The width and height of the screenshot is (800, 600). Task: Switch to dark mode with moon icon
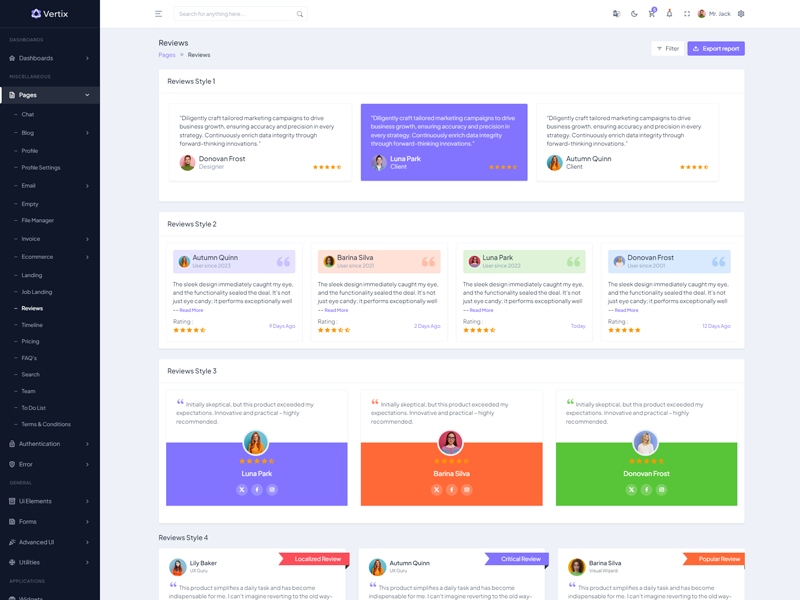coord(634,14)
